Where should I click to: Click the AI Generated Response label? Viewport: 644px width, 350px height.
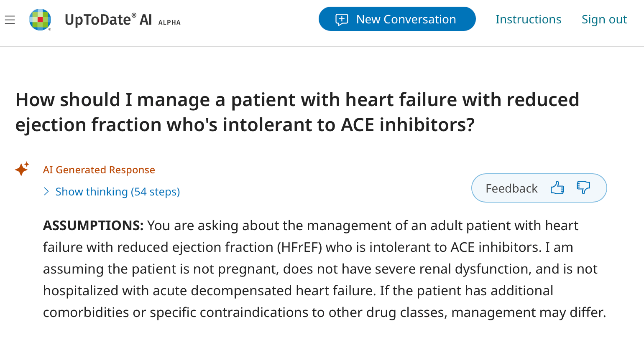click(x=99, y=170)
